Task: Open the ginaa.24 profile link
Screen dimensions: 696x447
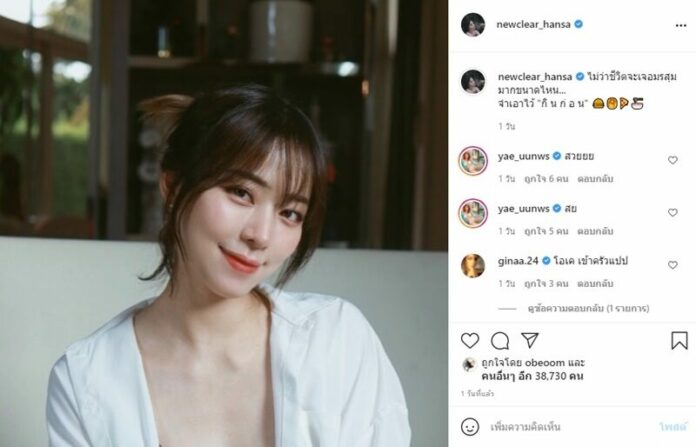Action: point(518,261)
